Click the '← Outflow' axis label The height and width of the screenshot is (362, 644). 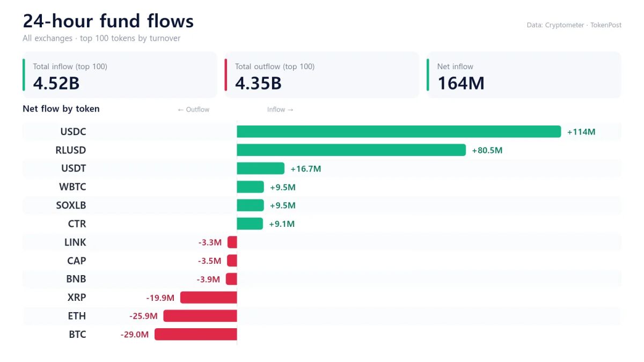(x=193, y=109)
